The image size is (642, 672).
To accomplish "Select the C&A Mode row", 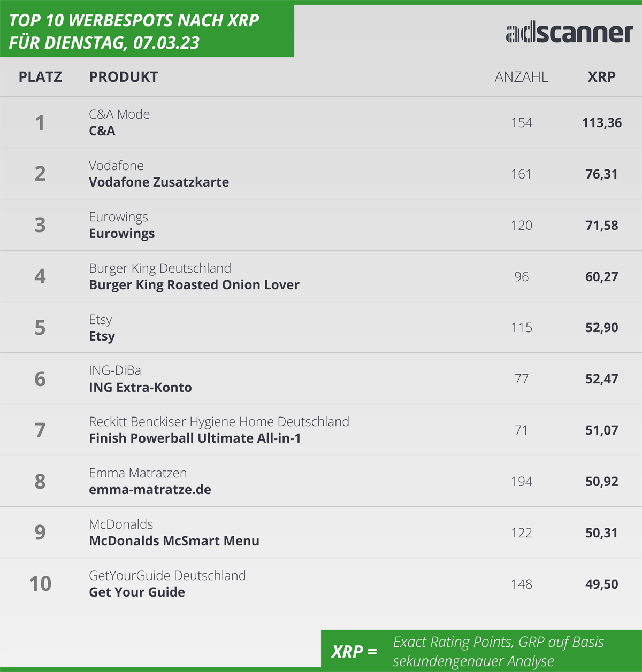I will (321, 122).
